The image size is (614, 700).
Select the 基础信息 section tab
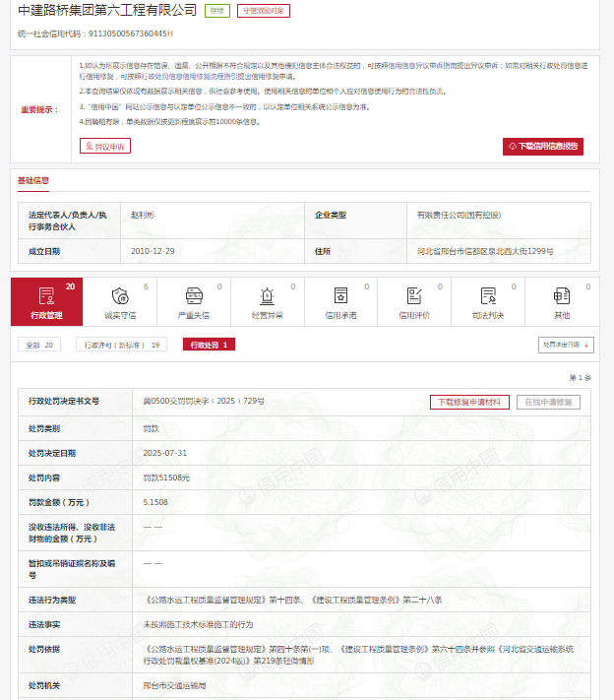(33, 181)
